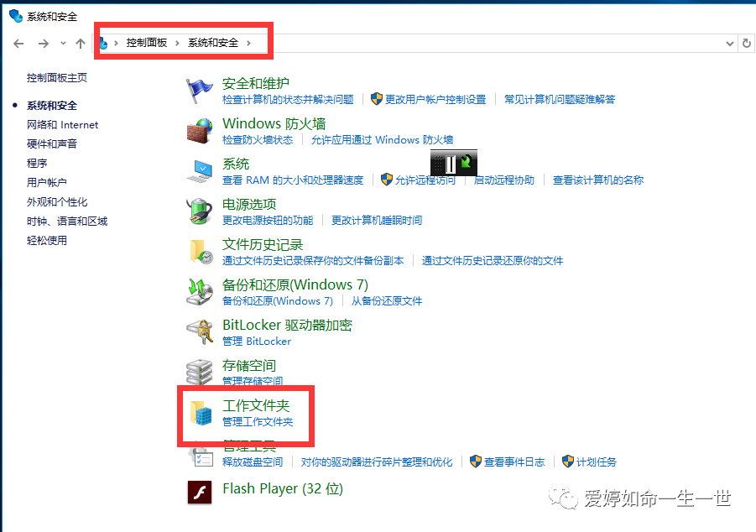This screenshot has height=532, width=756.
Task: Open 外观和个性化 category in sidebar
Action: 57,201
